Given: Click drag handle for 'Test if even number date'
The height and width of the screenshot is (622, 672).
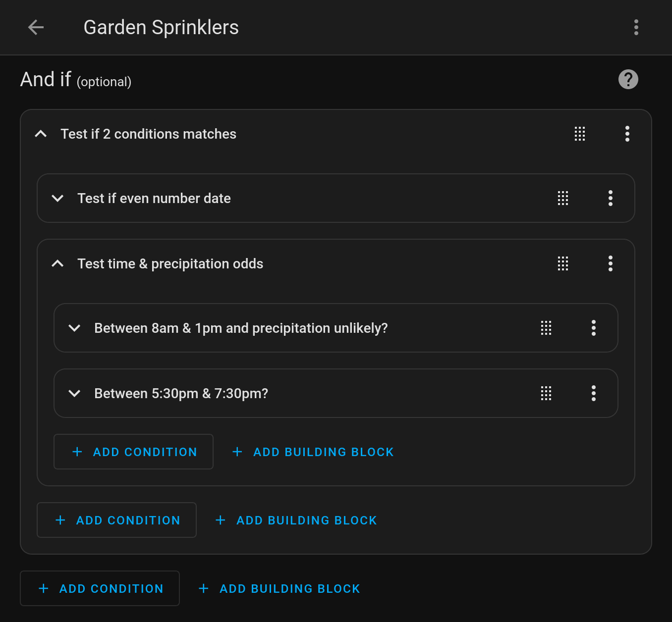Looking at the screenshot, I should [x=563, y=198].
